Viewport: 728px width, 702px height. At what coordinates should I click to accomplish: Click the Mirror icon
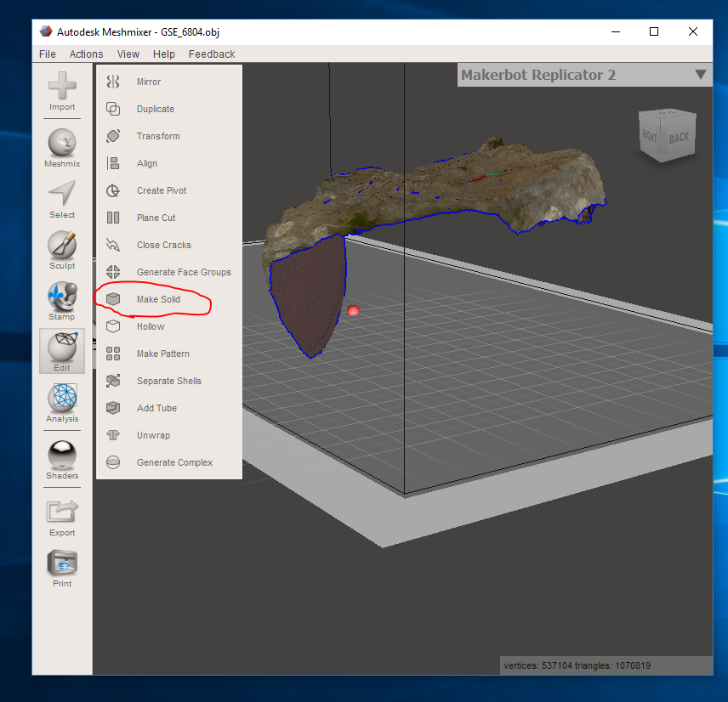point(113,82)
